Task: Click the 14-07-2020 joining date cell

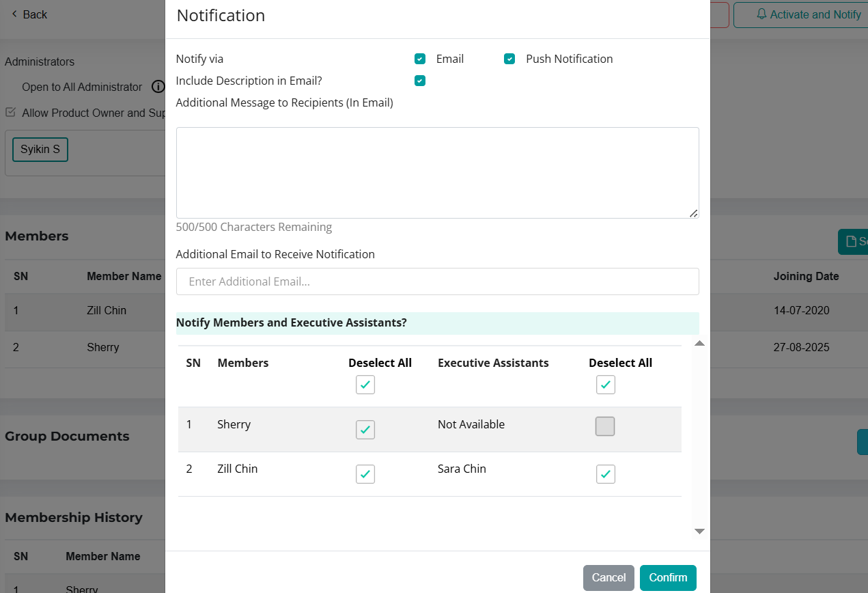Action: (x=802, y=310)
